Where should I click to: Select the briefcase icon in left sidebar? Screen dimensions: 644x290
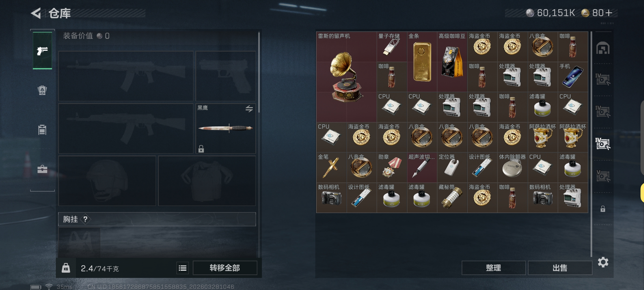click(x=42, y=169)
